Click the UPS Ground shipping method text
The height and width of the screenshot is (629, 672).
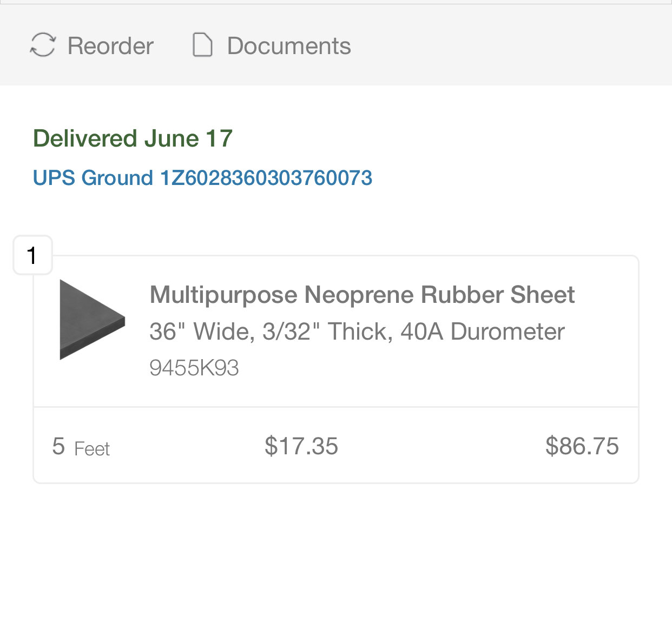(93, 178)
